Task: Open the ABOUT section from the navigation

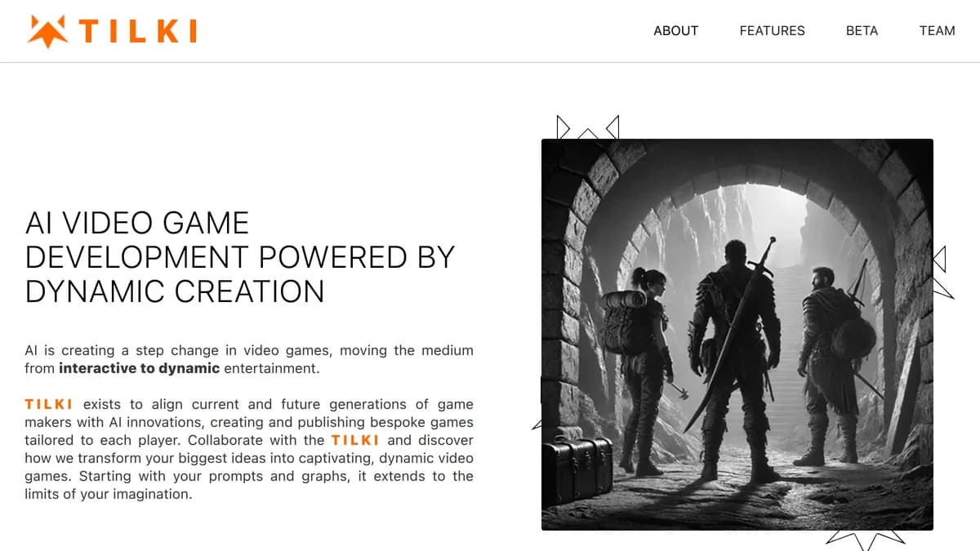Action: 675,30
